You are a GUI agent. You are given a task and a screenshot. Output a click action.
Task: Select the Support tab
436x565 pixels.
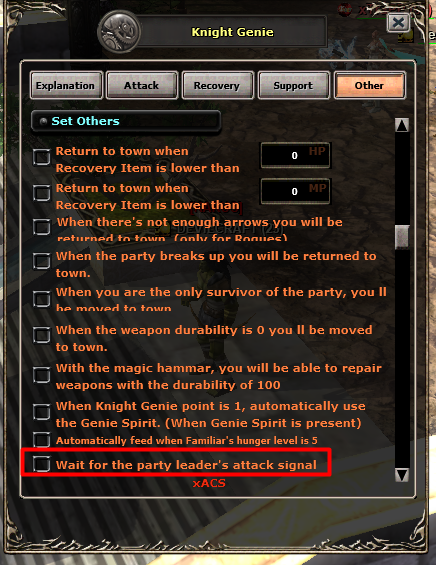coord(293,85)
